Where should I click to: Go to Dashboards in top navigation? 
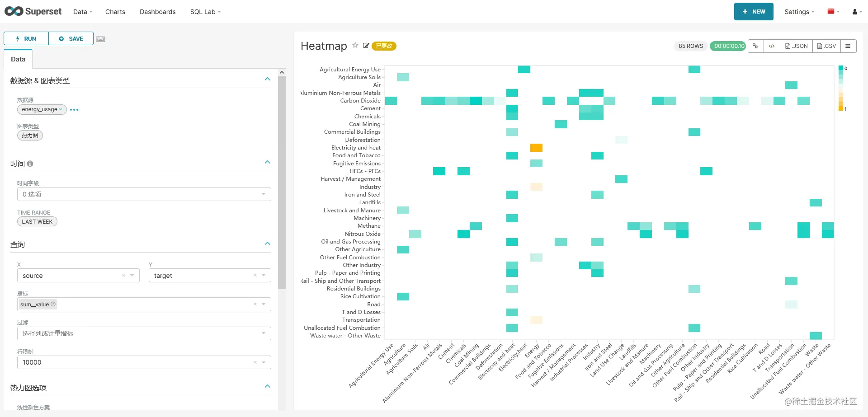pyautogui.click(x=157, y=12)
